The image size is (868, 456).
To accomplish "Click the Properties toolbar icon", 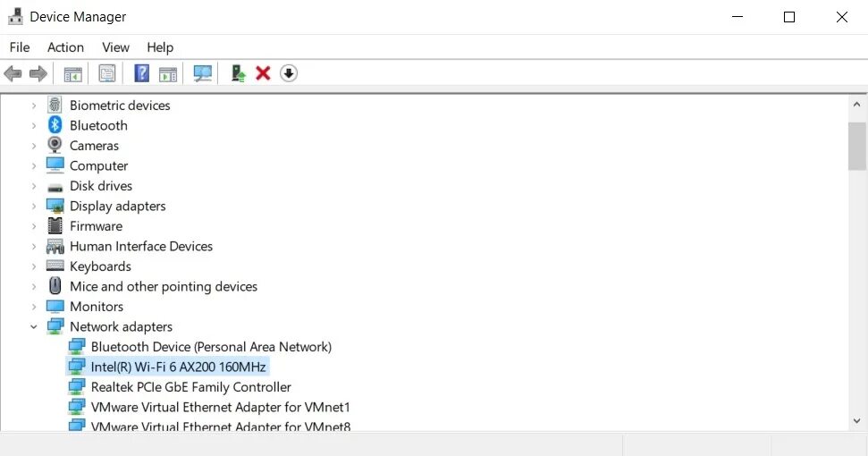I will pyautogui.click(x=107, y=73).
